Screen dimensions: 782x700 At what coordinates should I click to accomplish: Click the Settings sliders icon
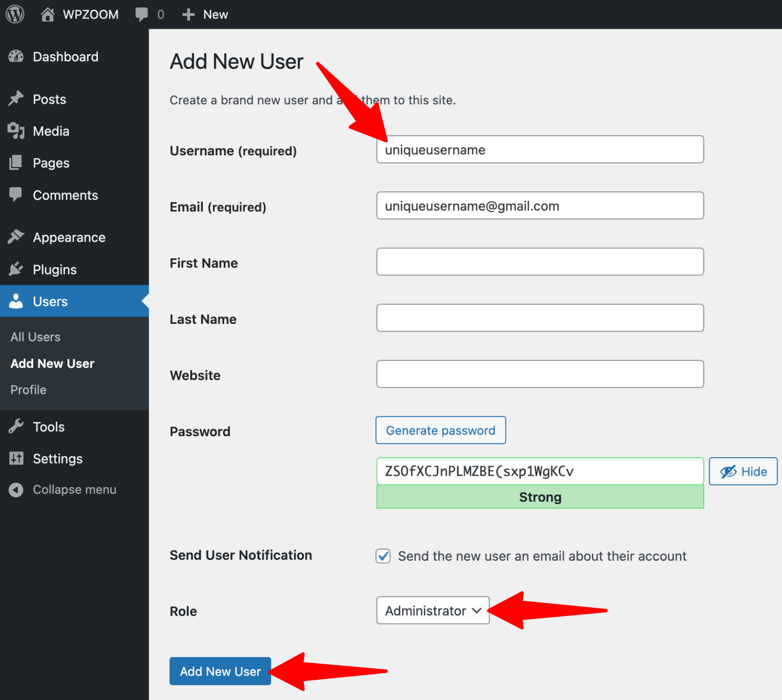(x=16, y=458)
